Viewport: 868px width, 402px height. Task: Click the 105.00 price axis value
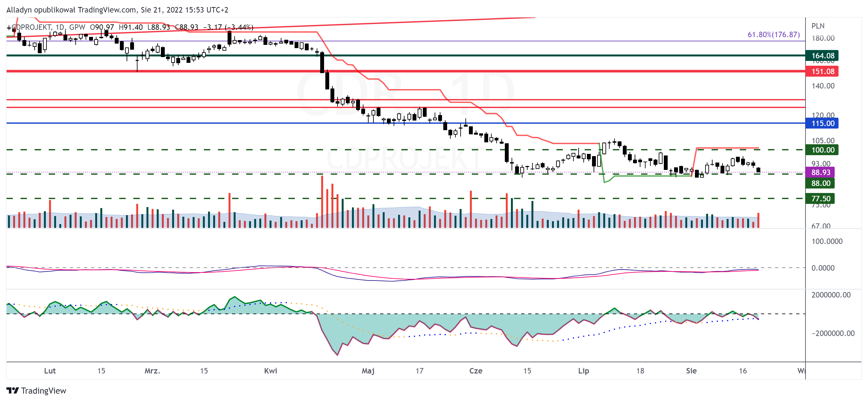823,140
